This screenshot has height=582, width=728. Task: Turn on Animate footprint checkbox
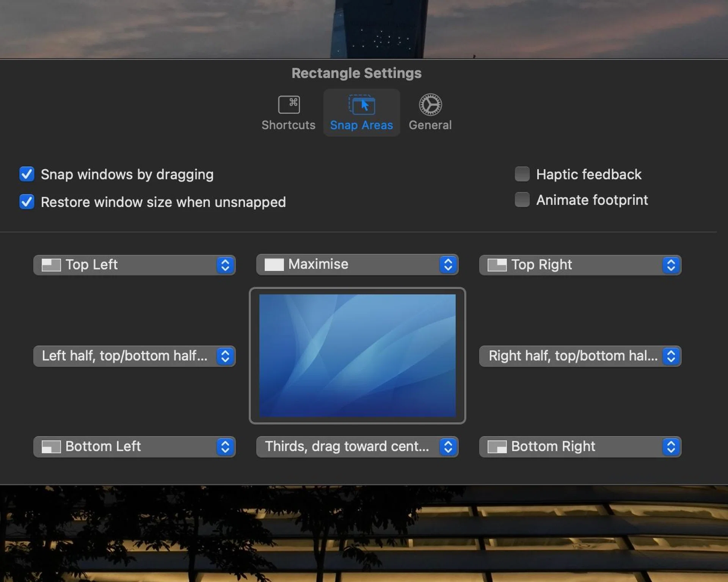coord(522,200)
